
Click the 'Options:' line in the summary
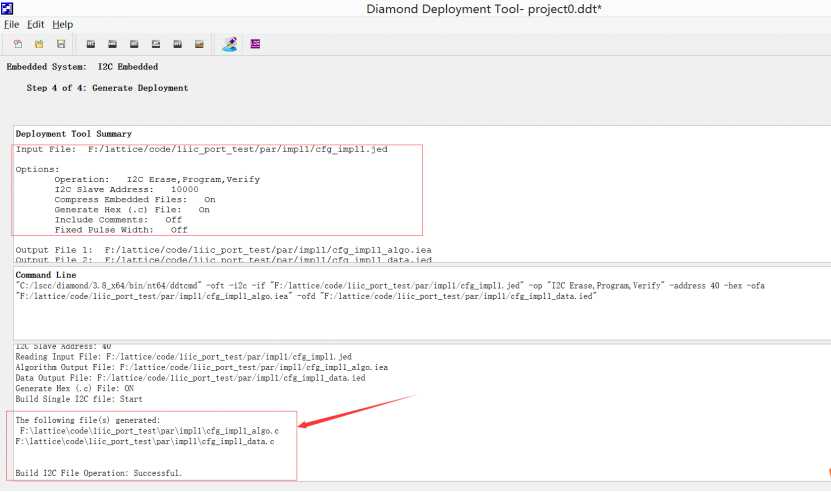coord(38,169)
